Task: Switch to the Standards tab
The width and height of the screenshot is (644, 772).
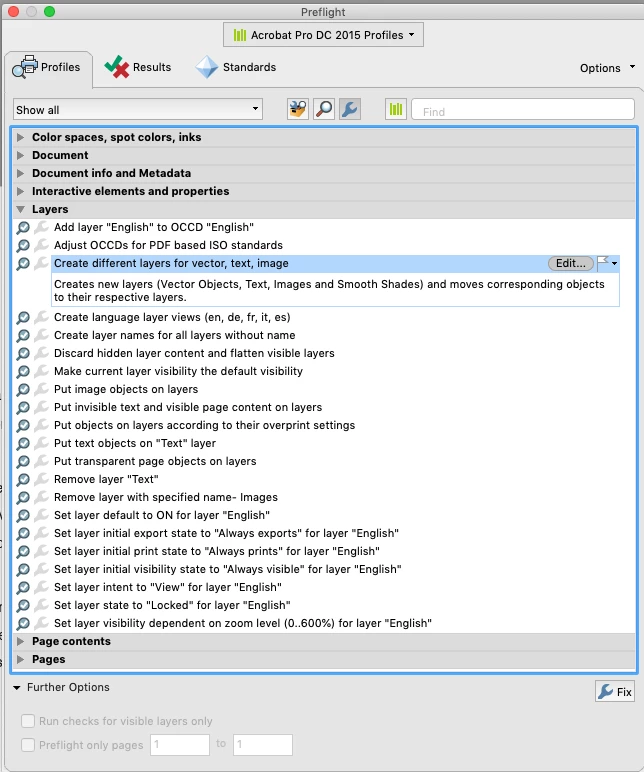Action: point(236,67)
